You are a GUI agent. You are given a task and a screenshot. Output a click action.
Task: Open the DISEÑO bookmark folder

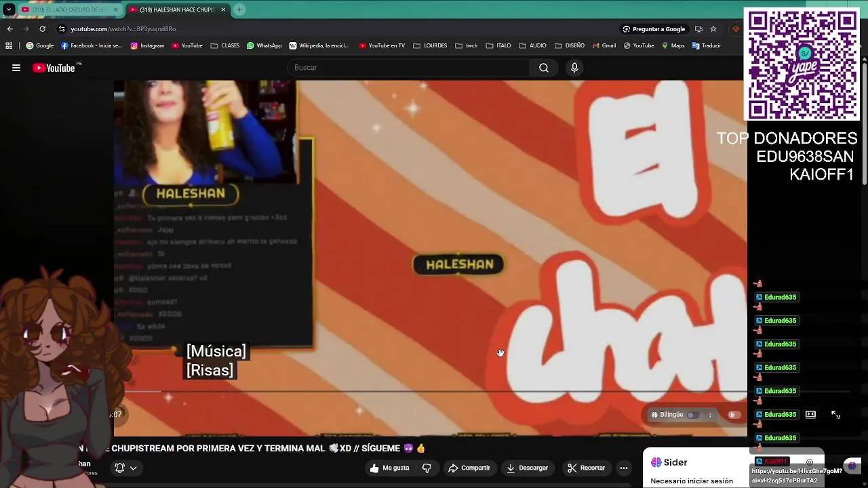coord(570,45)
